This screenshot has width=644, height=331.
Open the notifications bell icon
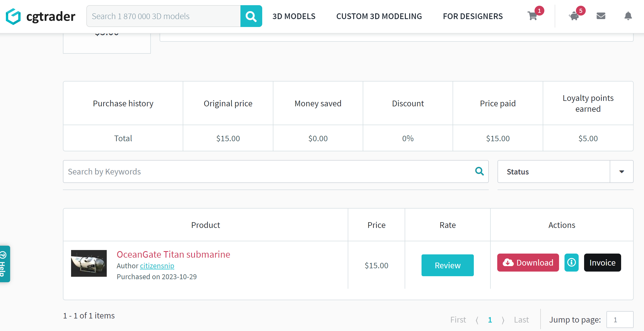pyautogui.click(x=628, y=16)
